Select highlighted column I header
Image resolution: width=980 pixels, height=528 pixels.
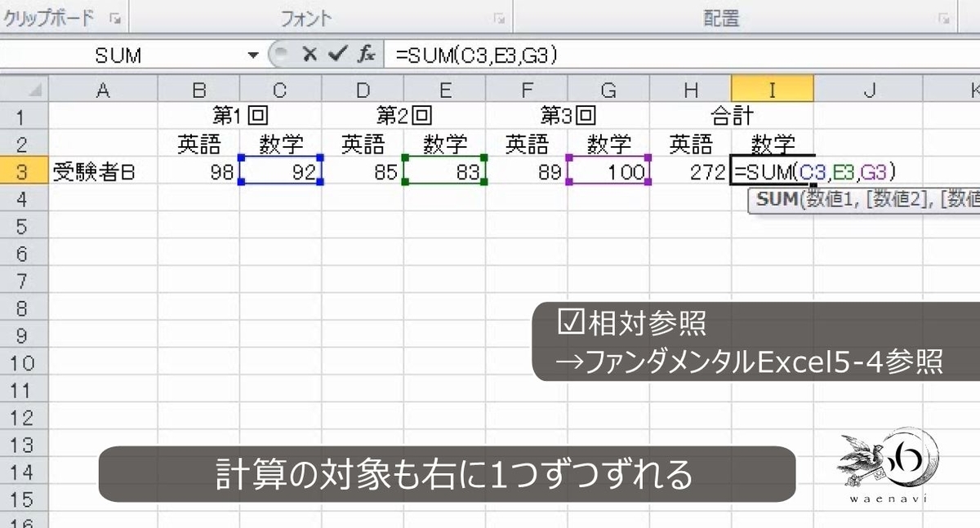773,90
